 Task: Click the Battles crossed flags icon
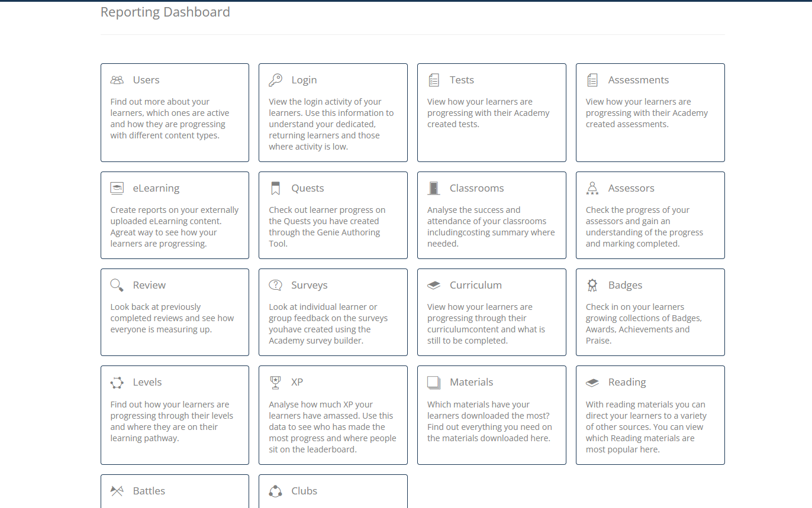point(117,491)
